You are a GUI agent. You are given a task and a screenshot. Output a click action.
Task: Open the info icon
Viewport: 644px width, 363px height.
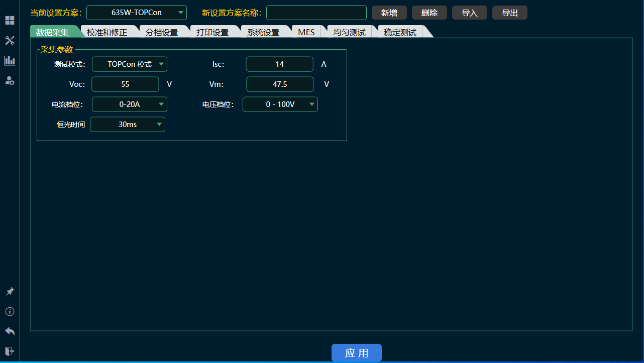pos(10,311)
